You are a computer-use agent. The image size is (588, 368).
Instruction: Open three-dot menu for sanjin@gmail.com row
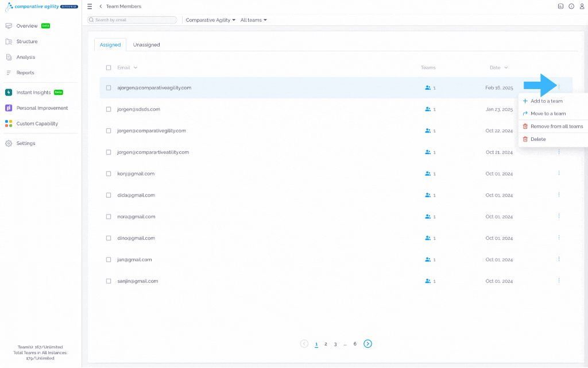pyautogui.click(x=559, y=281)
